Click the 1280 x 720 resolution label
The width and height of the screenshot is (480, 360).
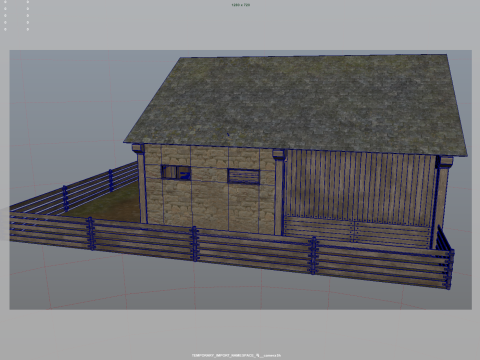coord(240,5)
